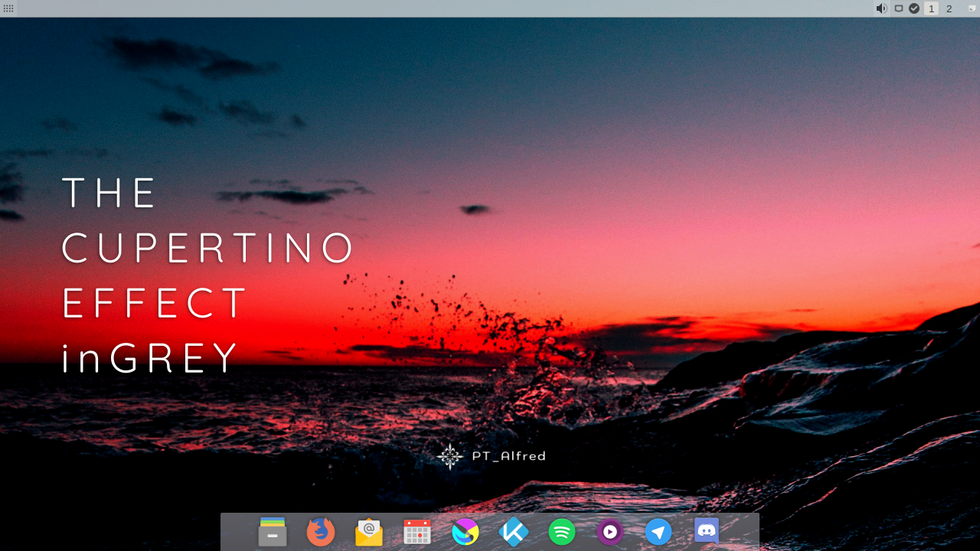Open the file manager from the dock
The image size is (980, 551).
pos(273,532)
